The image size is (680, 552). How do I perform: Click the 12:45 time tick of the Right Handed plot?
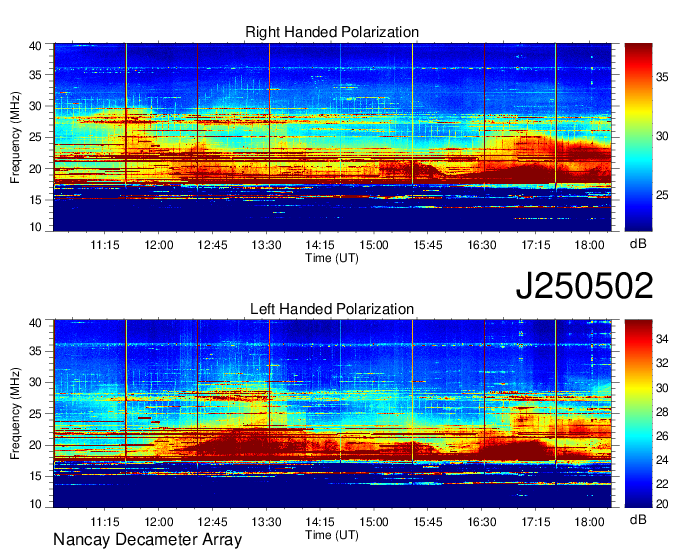[x=212, y=245]
